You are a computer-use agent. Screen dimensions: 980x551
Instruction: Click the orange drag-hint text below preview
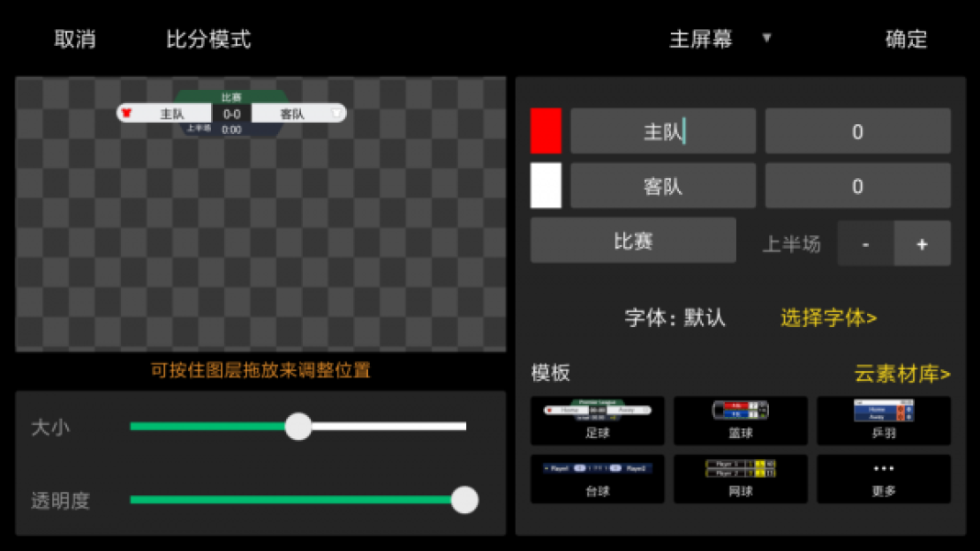point(261,369)
